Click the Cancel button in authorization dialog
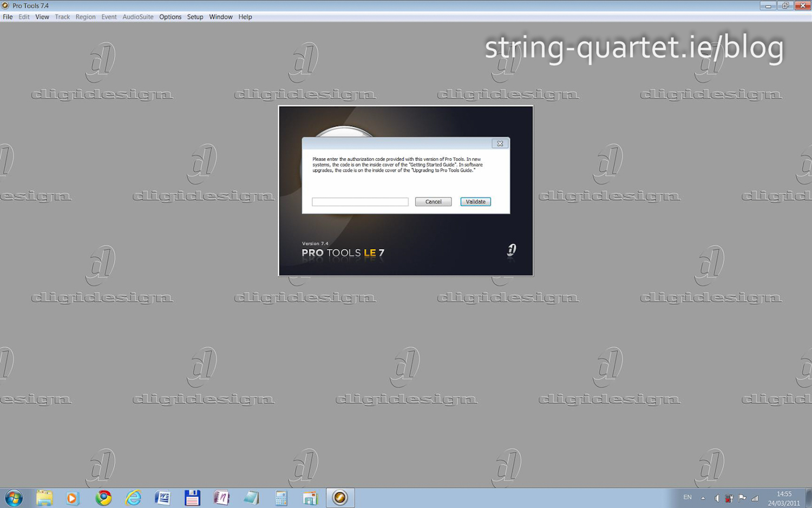 point(433,201)
